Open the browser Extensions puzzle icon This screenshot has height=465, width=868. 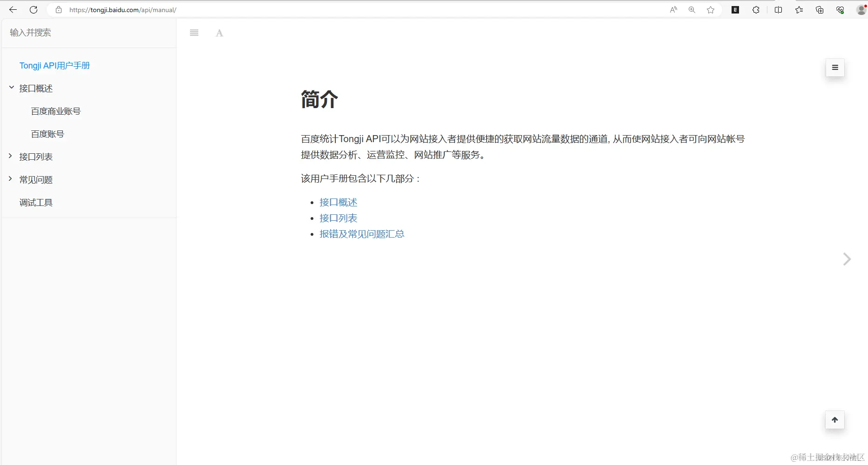click(756, 9)
